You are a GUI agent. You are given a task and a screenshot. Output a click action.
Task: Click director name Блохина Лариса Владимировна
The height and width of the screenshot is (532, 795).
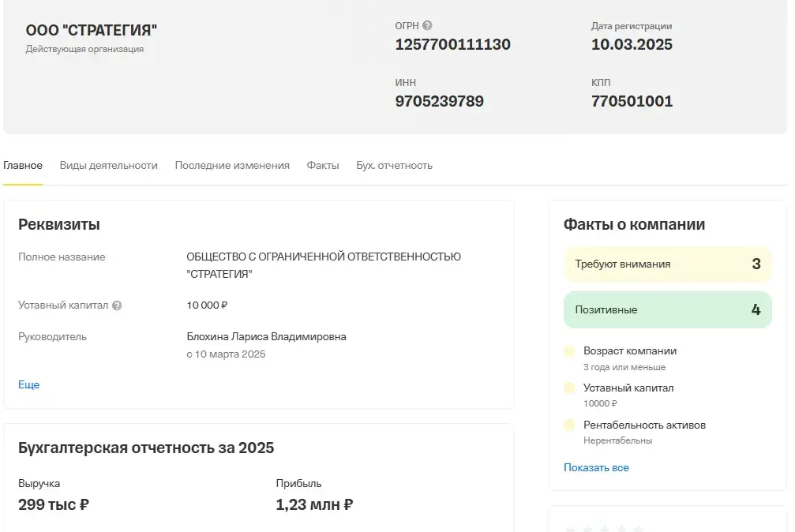(x=266, y=337)
